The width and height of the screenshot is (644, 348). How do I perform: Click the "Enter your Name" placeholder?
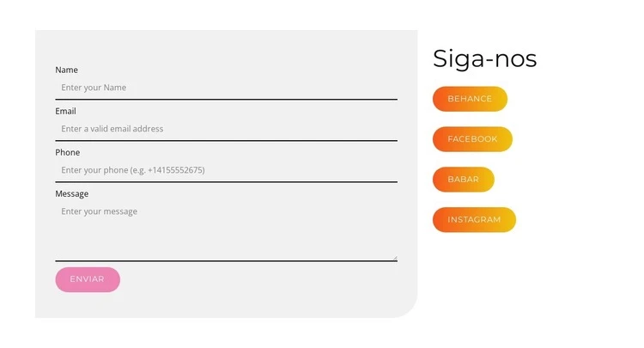(94, 88)
